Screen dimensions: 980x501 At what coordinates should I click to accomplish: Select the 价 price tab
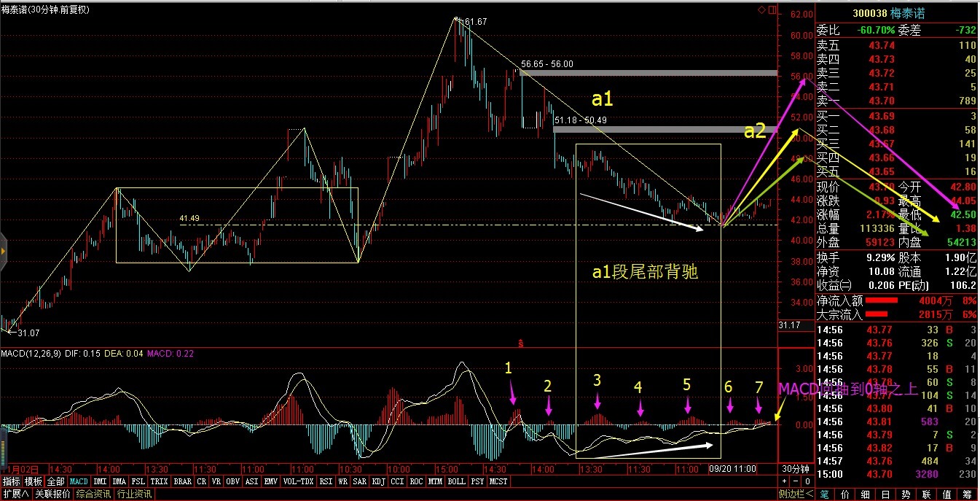point(845,494)
